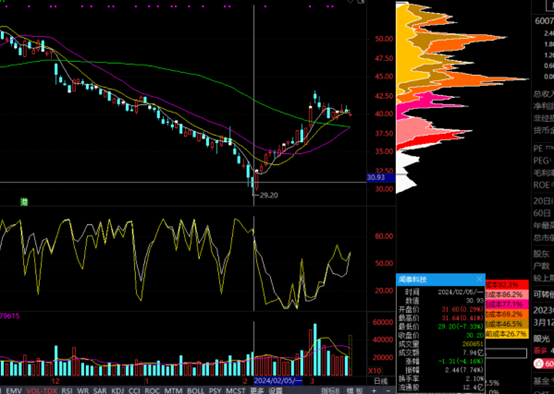Click the 2024/02/05 date marker

point(278,381)
